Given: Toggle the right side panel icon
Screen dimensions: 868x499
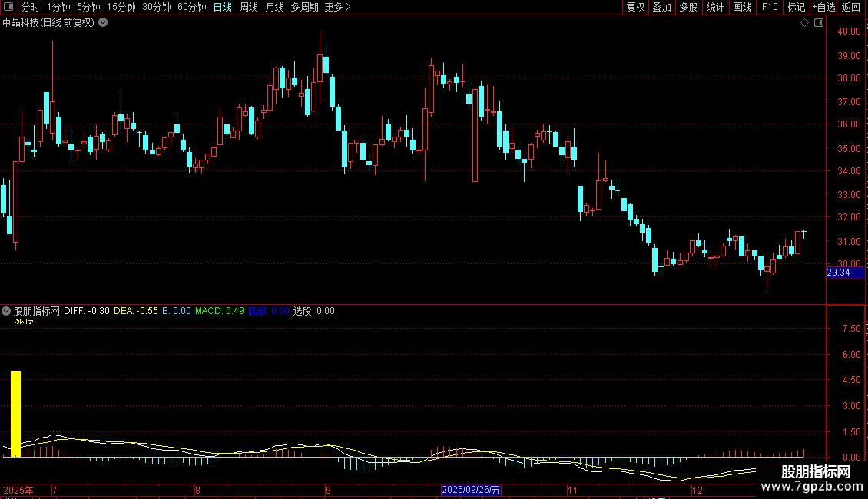Looking at the screenshot, I should point(819,23).
